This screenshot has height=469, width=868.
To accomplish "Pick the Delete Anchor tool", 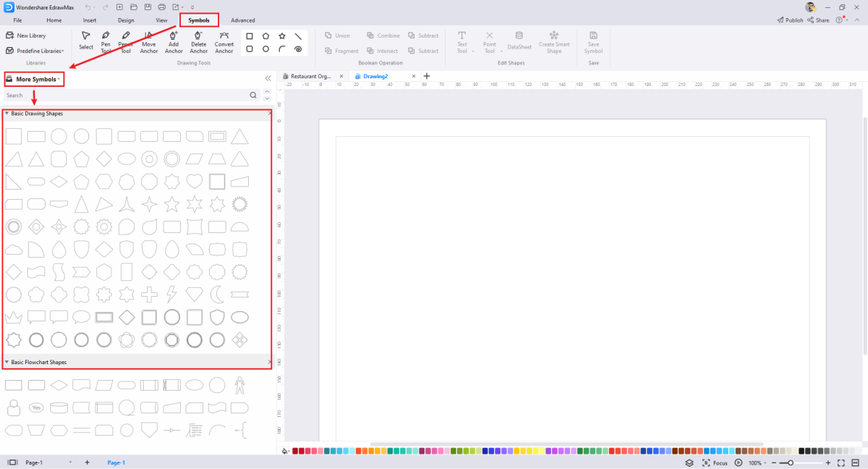I will [x=199, y=42].
